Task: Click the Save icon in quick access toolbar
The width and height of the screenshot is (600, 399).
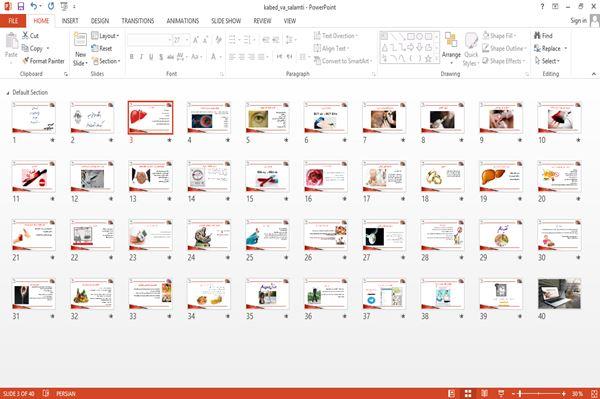Action: click(x=21, y=7)
